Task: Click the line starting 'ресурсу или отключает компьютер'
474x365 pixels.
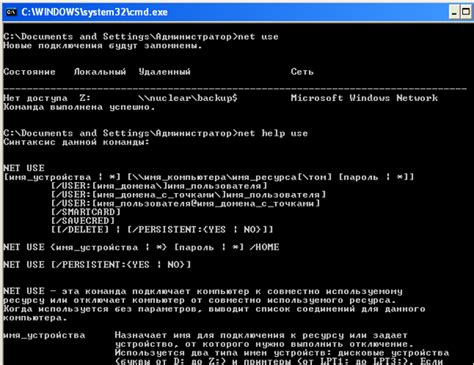Action: click(200, 300)
